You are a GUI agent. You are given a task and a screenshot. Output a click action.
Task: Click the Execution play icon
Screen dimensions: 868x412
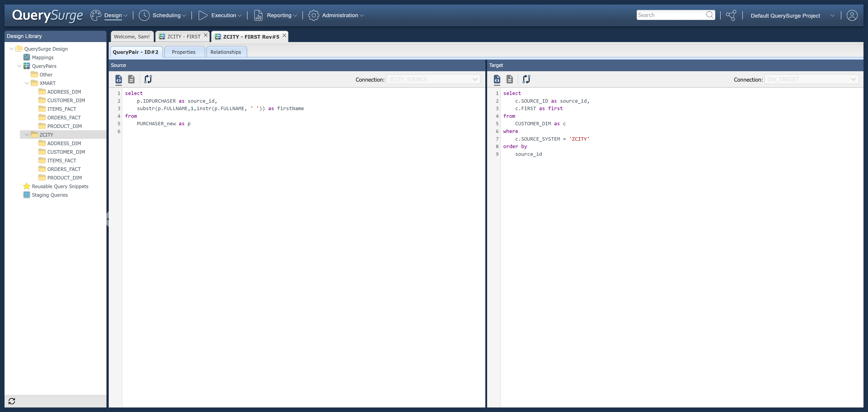(x=203, y=15)
